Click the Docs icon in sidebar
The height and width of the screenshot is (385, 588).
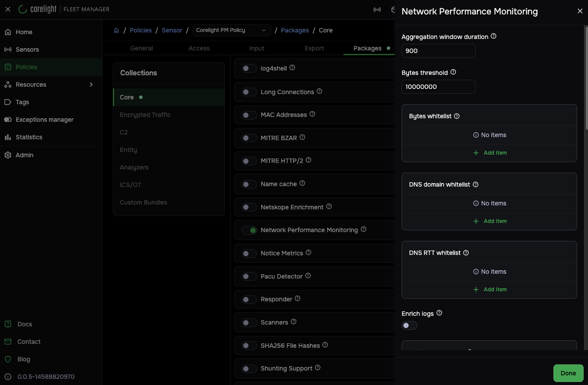click(x=8, y=324)
